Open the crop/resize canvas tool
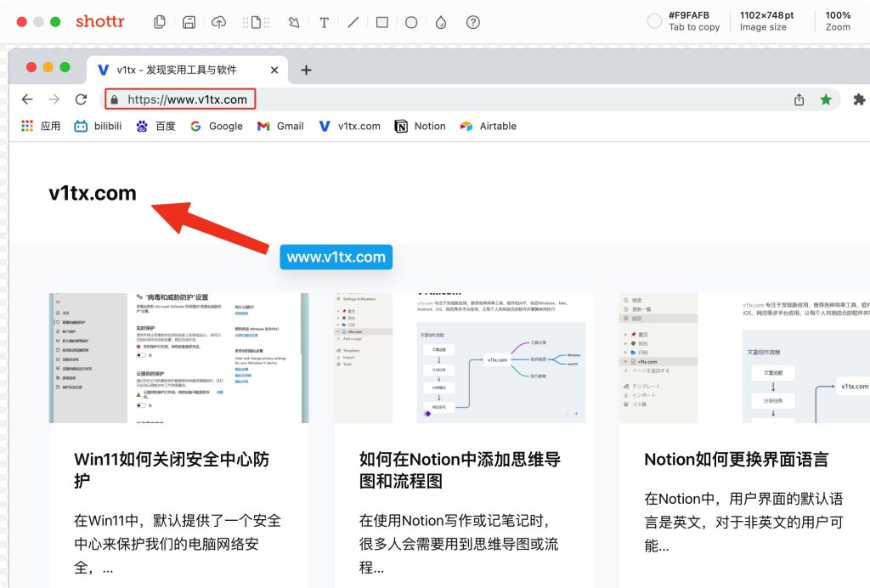 256,22
